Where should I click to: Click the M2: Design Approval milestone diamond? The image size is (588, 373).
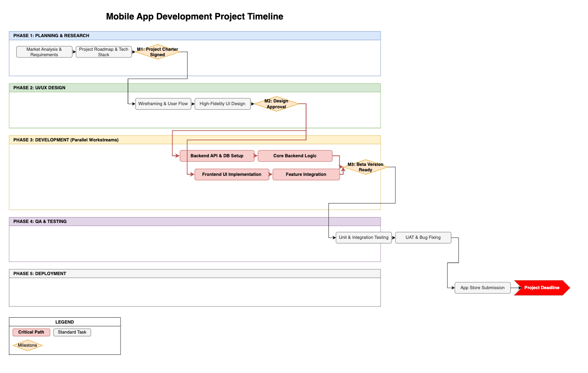click(276, 104)
